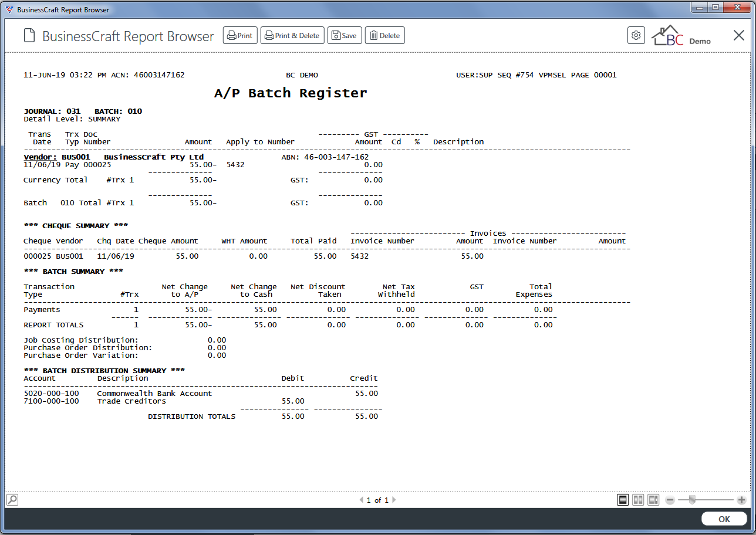This screenshot has width=756, height=535.
Task: Select single page view layout
Action: coord(623,500)
